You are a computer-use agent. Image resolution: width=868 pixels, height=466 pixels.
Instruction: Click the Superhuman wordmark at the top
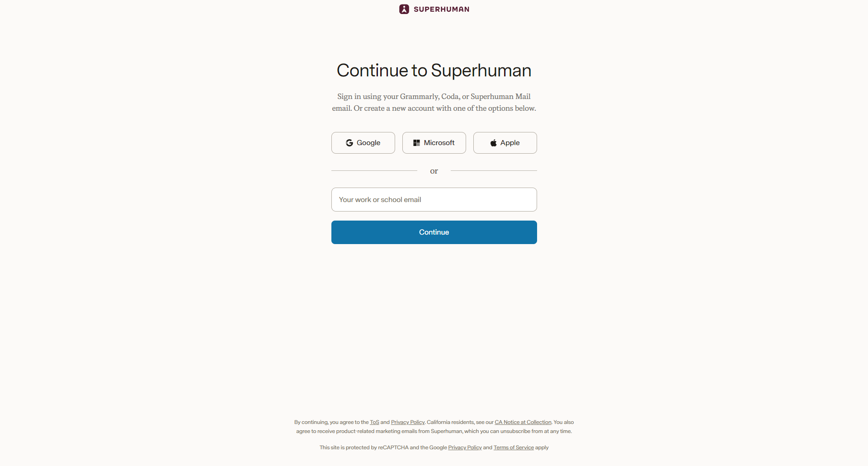441,9
